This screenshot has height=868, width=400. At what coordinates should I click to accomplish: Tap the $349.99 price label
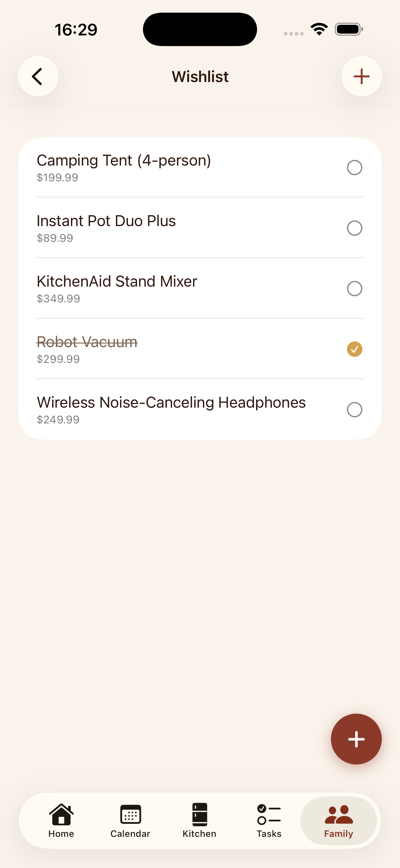tap(58, 298)
